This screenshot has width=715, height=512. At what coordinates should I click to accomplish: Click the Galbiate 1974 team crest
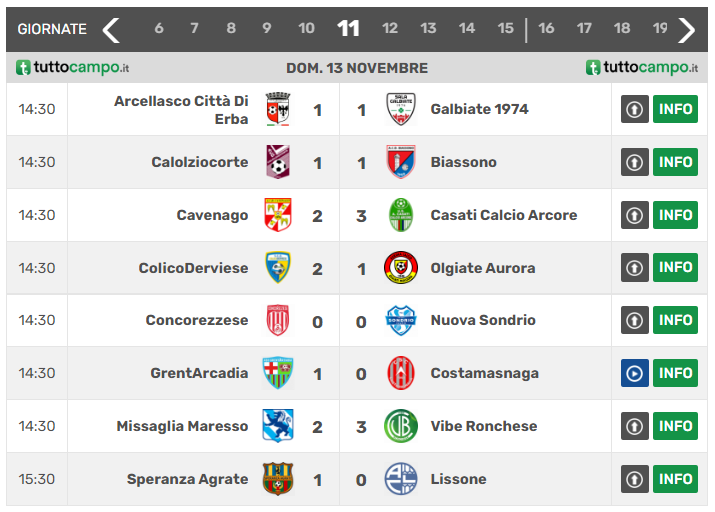click(400, 109)
